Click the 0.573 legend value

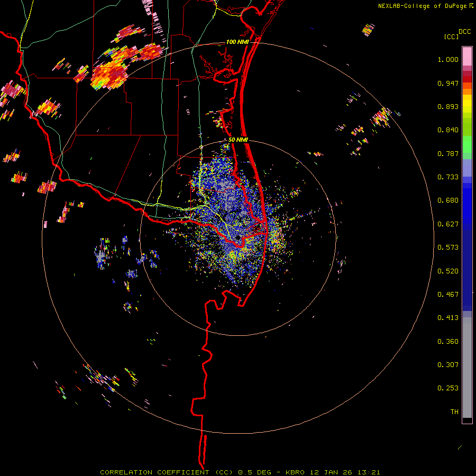point(448,248)
